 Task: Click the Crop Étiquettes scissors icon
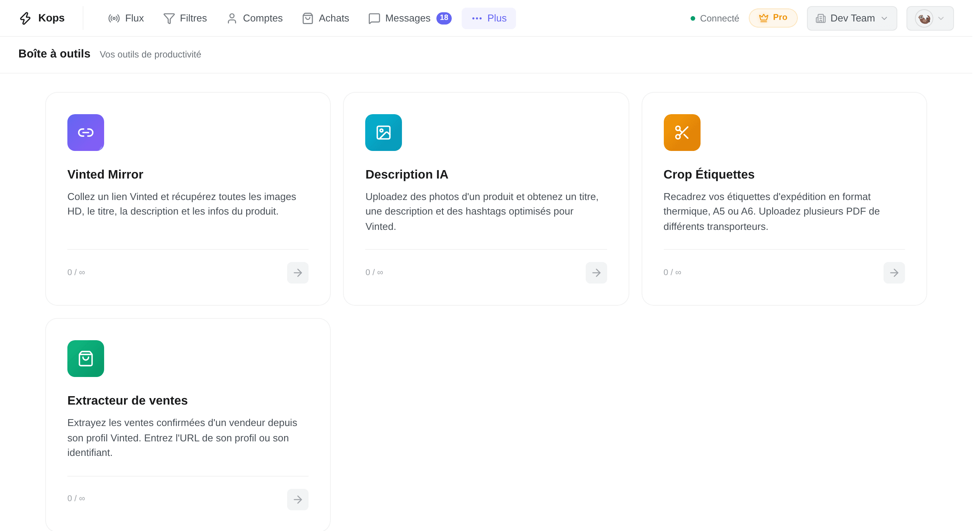[682, 133]
